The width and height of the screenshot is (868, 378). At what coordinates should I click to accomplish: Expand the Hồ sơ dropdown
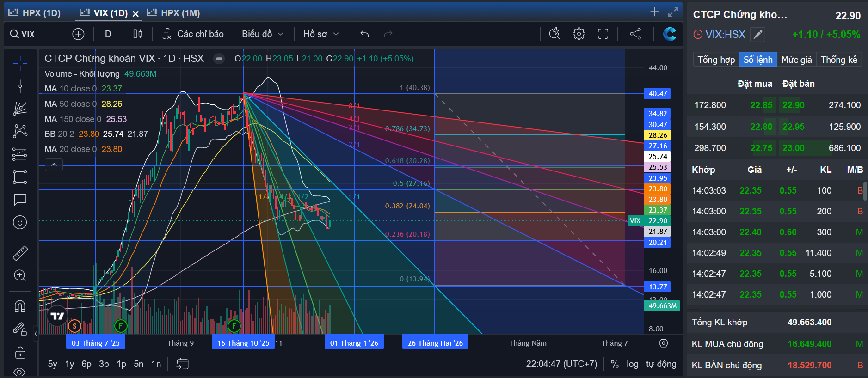(321, 34)
